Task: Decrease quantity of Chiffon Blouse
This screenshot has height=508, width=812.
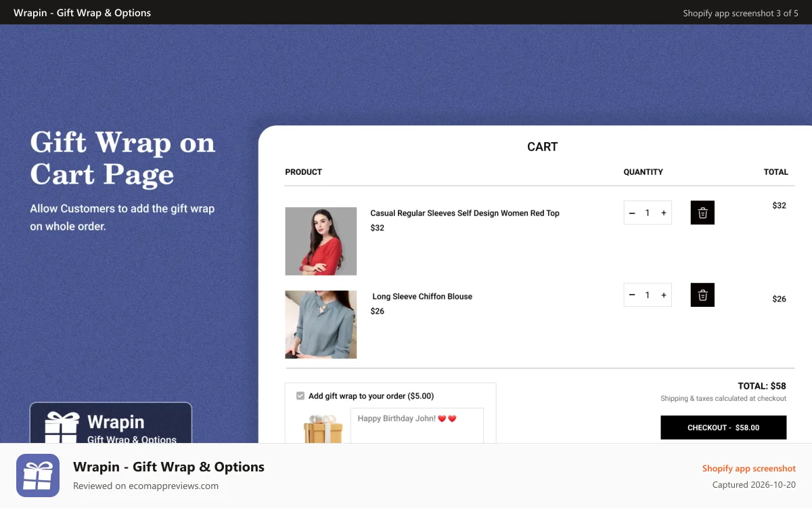Action: [x=632, y=295]
